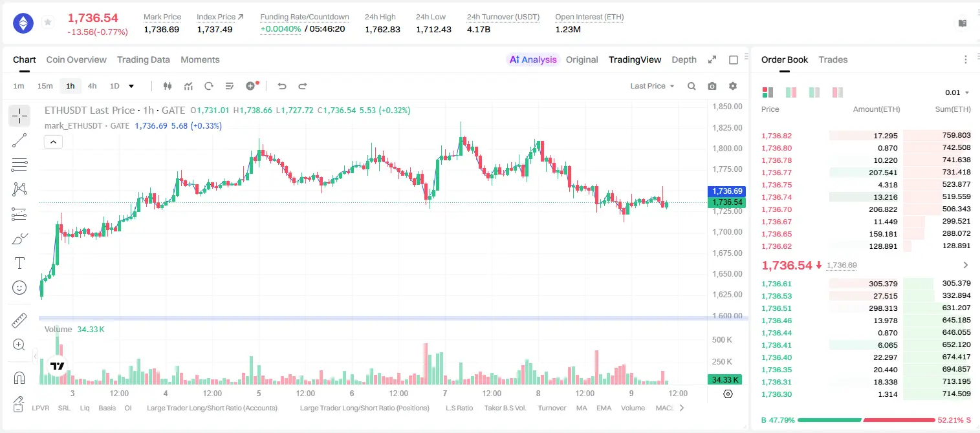The height and width of the screenshot is (433, 980).
Task: Open the Last Price dropdown
Action: coord(652,86)
